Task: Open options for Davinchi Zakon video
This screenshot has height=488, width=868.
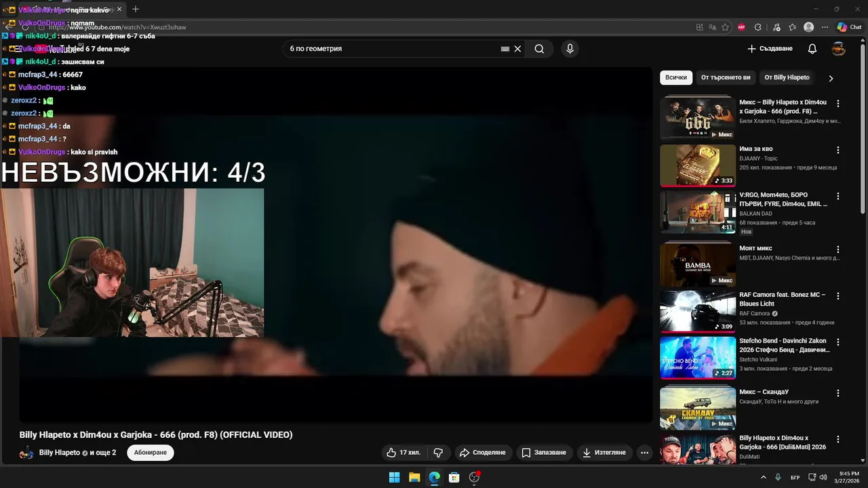Action: coord(838,342)
